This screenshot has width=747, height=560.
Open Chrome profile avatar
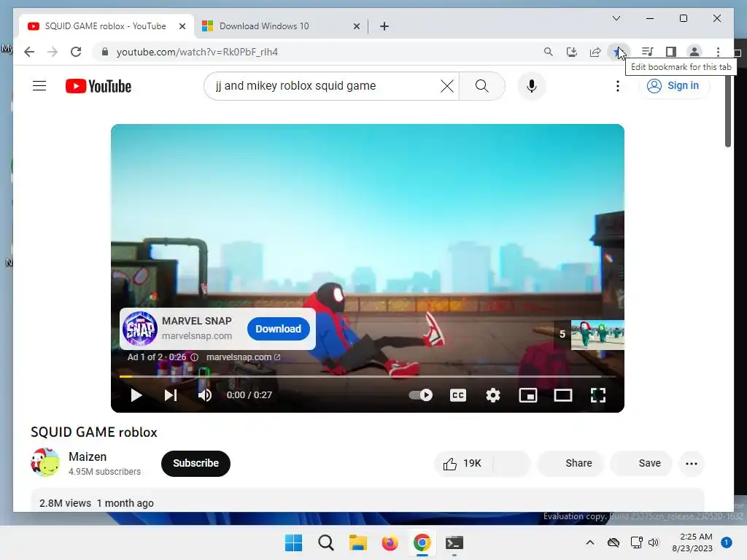(694, 52)
